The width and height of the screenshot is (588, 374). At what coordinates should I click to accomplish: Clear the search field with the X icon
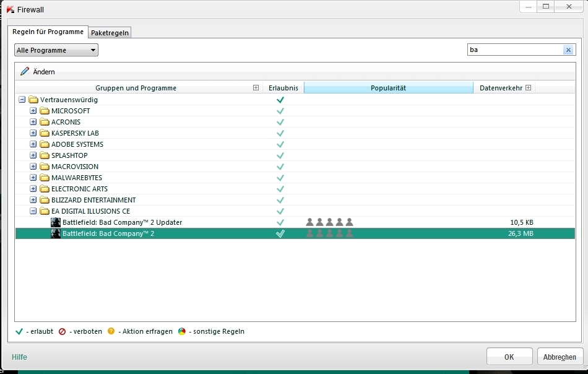[568, 50]
